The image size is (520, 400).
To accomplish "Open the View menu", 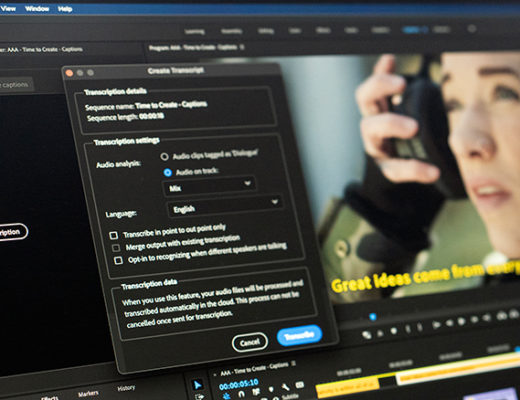I will [8, 8].
